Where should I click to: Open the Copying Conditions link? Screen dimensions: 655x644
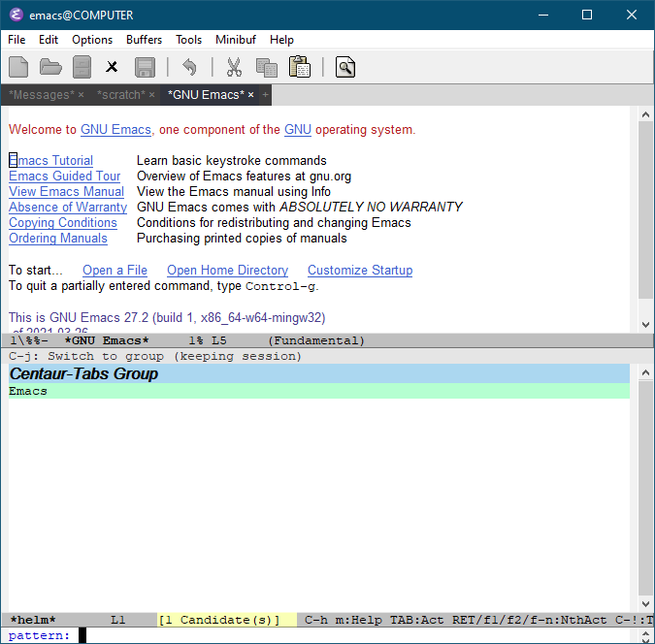tap(63, 223)
